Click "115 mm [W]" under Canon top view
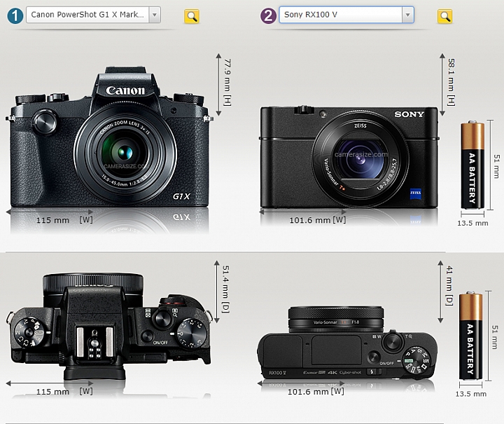Screen dimensions: 504x424 pos(64,392)
